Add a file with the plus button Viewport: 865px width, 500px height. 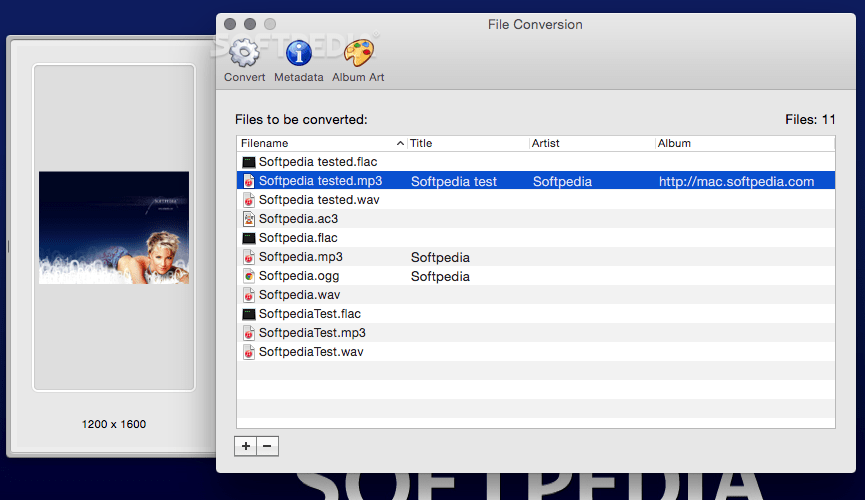tap(245, 446)
